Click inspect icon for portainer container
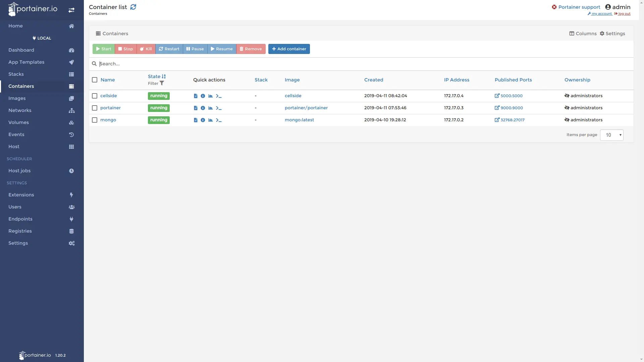 pos(203,108)
